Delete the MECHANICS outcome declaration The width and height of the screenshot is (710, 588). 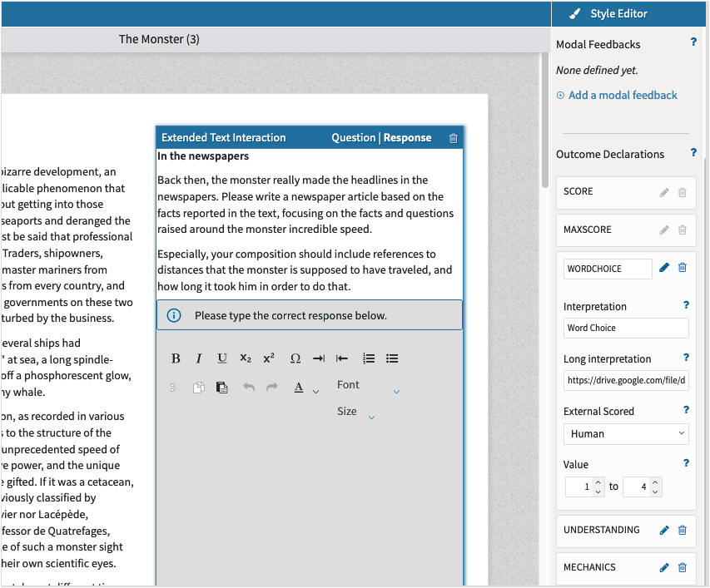[682, 567]
